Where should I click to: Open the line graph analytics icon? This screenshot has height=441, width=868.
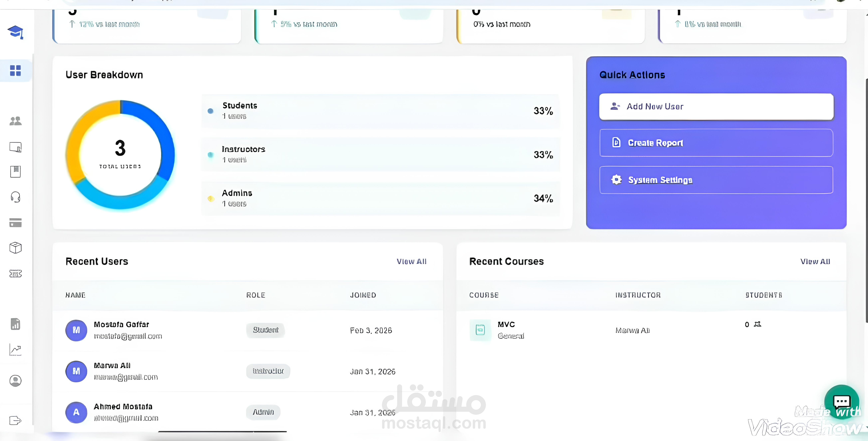15,350
